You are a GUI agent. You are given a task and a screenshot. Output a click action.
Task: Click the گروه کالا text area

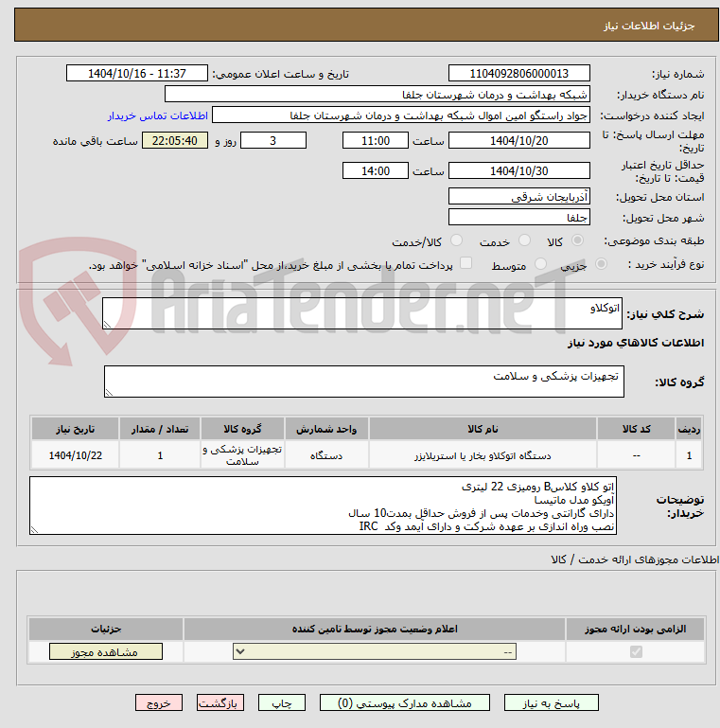[364, 382]
